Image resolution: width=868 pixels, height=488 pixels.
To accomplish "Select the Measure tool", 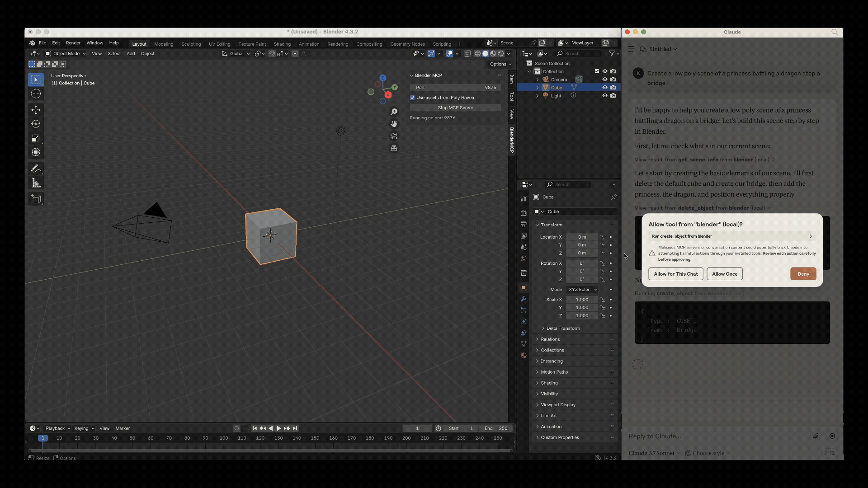I will pos(36,183).
